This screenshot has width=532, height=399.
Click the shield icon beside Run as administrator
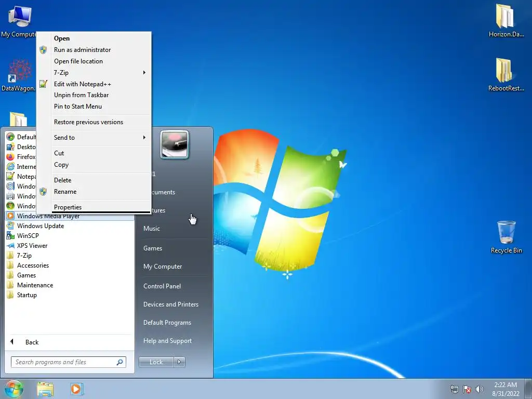point(43,50)
